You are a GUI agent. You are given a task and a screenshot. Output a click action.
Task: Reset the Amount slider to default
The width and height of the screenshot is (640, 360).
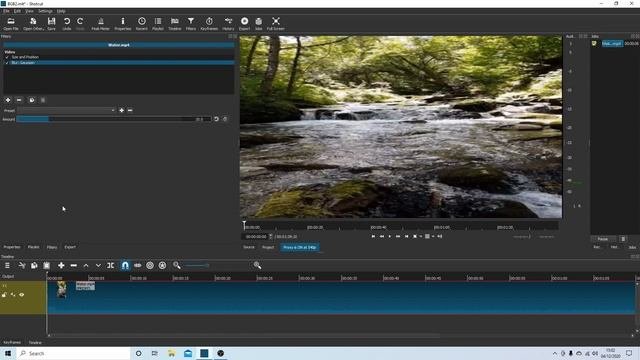pos(216,119)
